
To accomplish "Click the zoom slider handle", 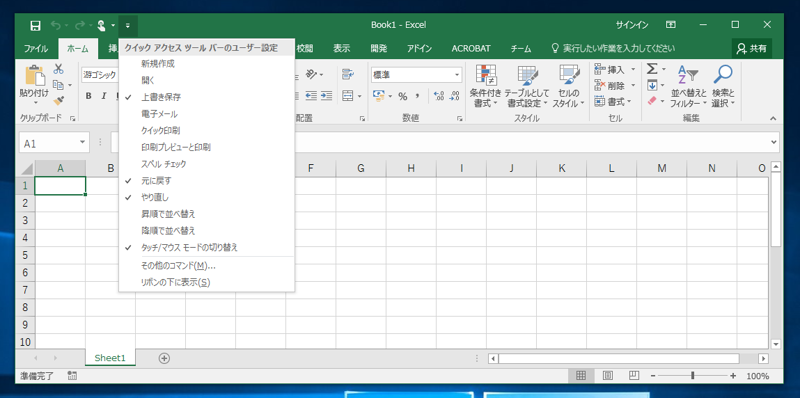I will tap(692, 376).
